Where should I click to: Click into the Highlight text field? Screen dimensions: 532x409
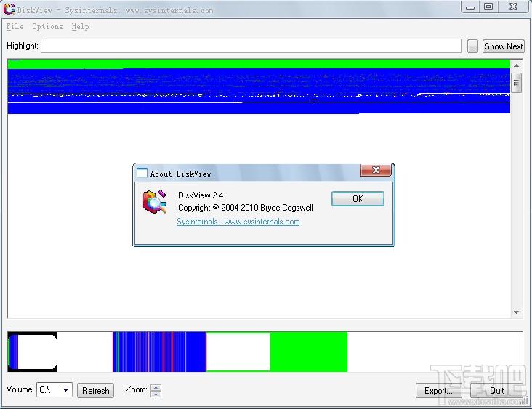coord(251,46)
